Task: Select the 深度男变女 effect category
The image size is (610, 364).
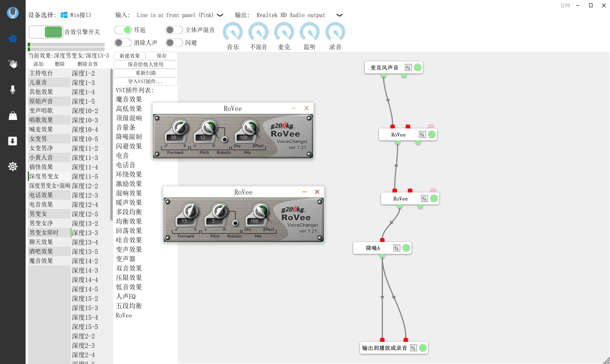Action: [49, 176]
